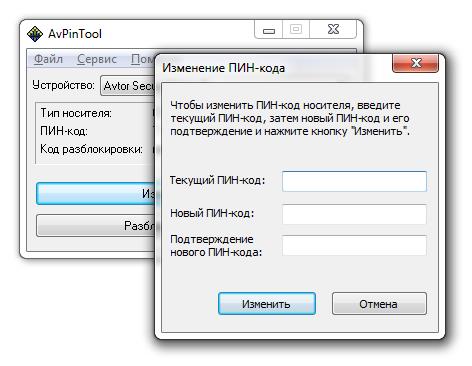Click the Устройство label
This screenshot has width=472, height=366.
(64, 85)
